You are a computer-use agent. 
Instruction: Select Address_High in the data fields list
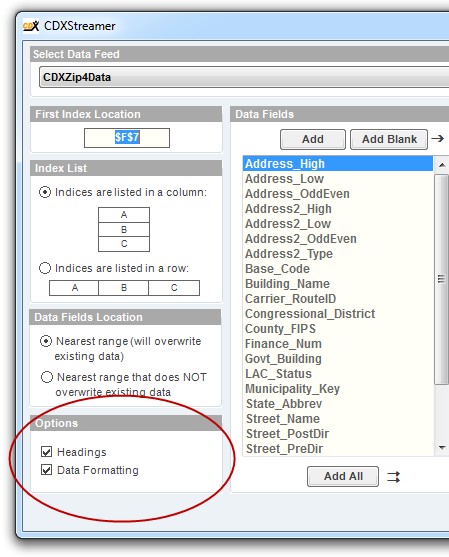[x=338, y=164]
